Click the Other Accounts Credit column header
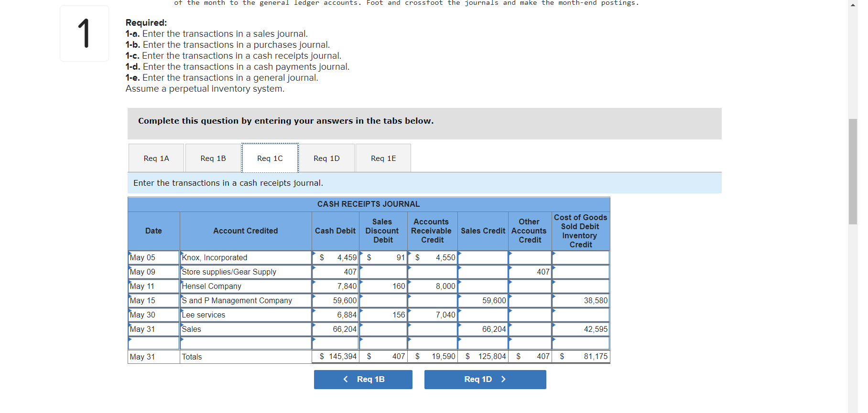 click(530, 231)
